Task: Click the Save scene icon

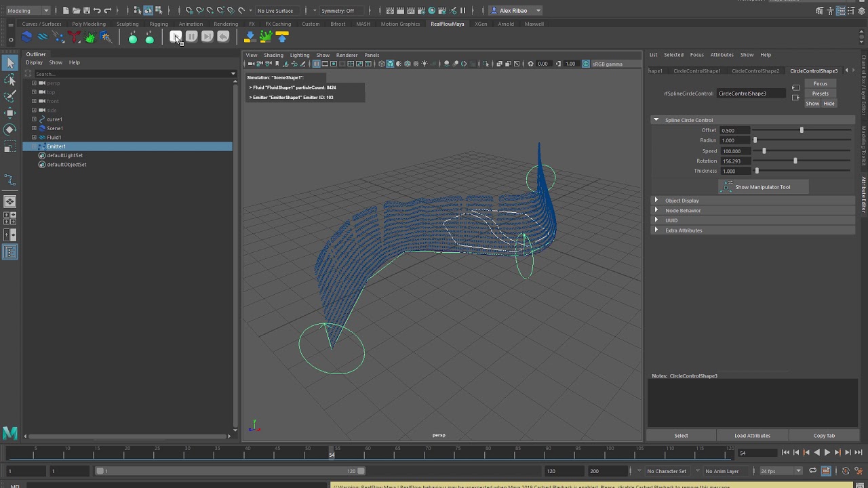Action: (86, 11)
